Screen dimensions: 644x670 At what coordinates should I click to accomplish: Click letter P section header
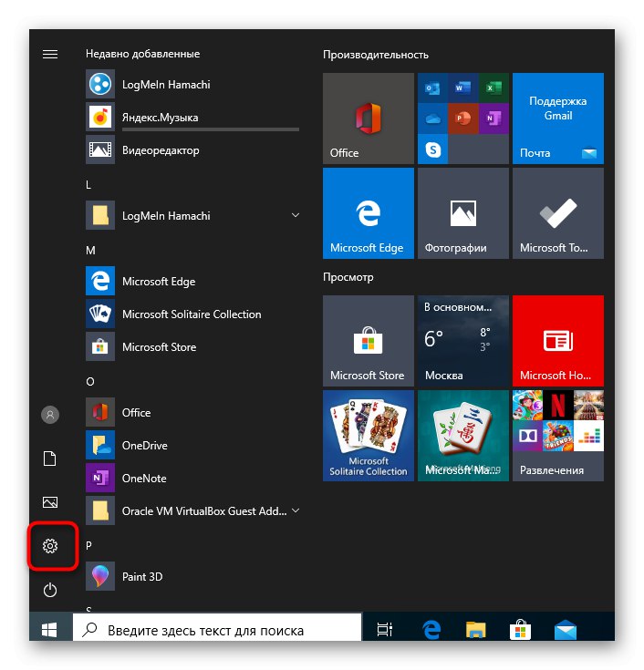(88, 546)
